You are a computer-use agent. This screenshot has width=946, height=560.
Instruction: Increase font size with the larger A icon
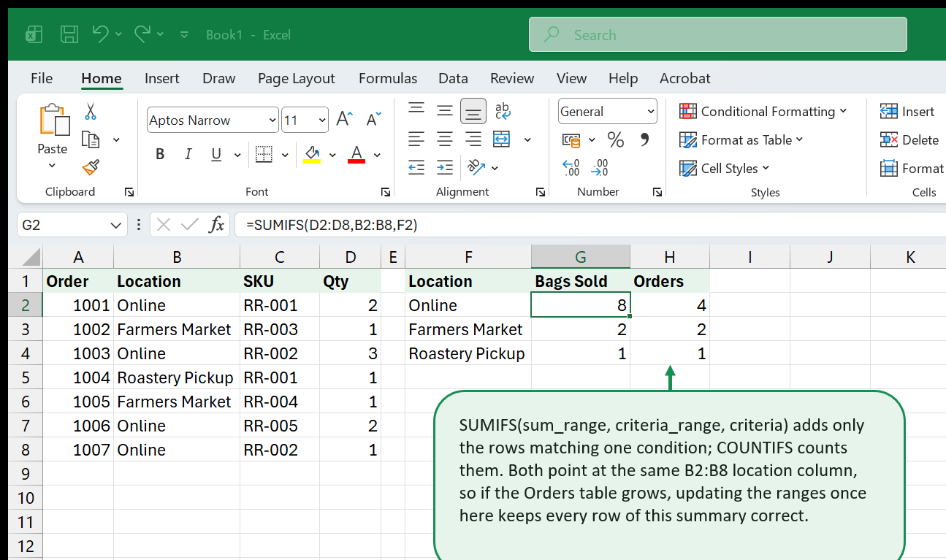[344, 120]
